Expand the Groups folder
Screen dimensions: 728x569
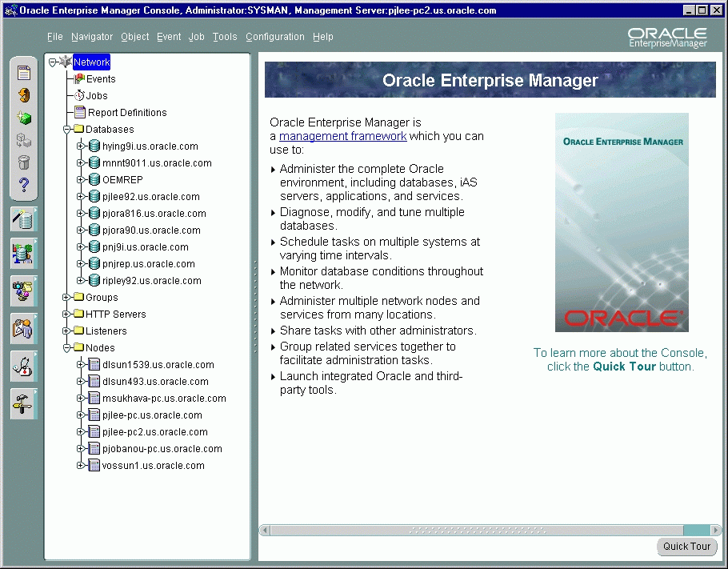click(67, 298)
